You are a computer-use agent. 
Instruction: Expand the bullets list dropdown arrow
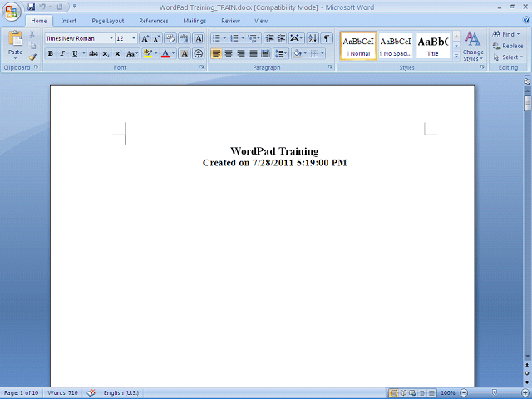tap(224, 38)
